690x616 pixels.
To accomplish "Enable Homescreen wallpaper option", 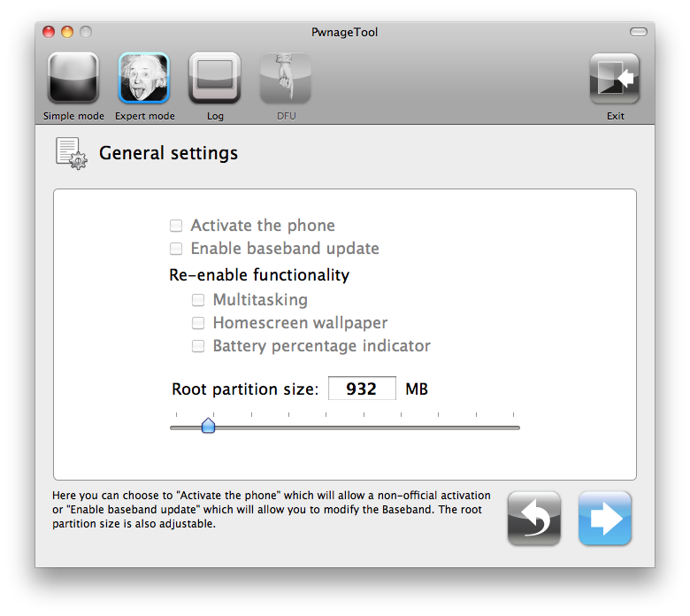I will 199,323.
